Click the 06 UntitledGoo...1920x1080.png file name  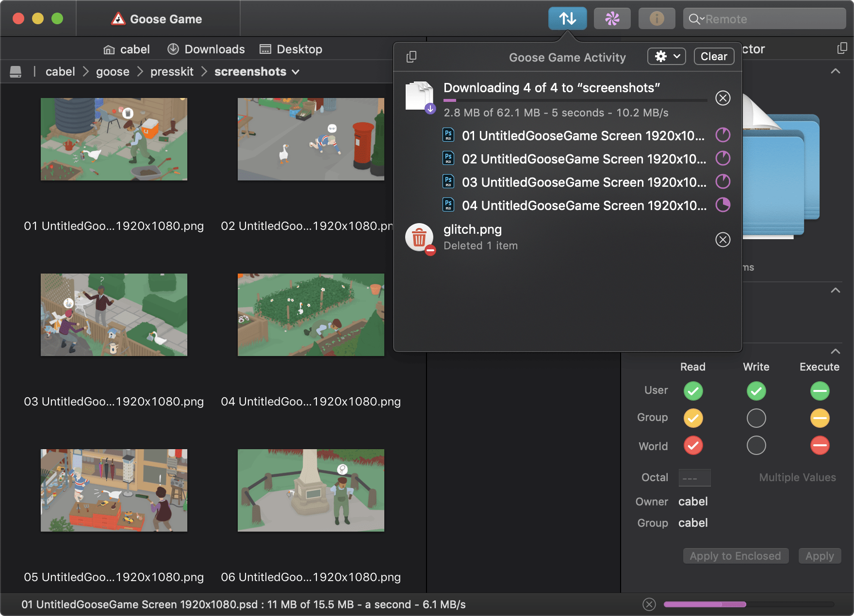tap(311, 577)
